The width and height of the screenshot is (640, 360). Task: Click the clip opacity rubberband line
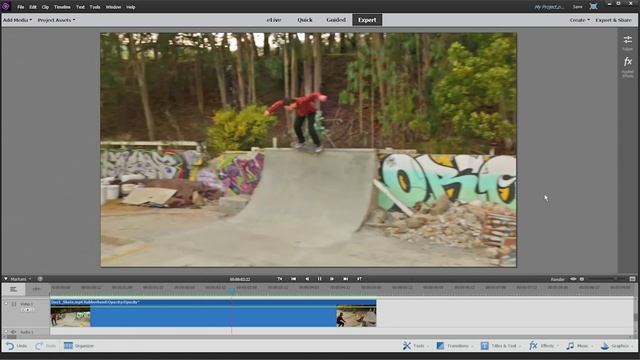tap(213, 307)
